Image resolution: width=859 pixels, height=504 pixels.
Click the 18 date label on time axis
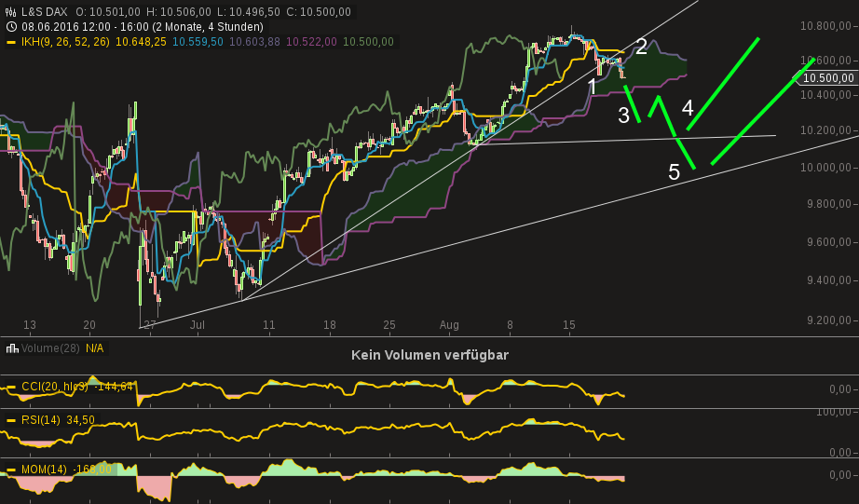click(x=329, y=325)
